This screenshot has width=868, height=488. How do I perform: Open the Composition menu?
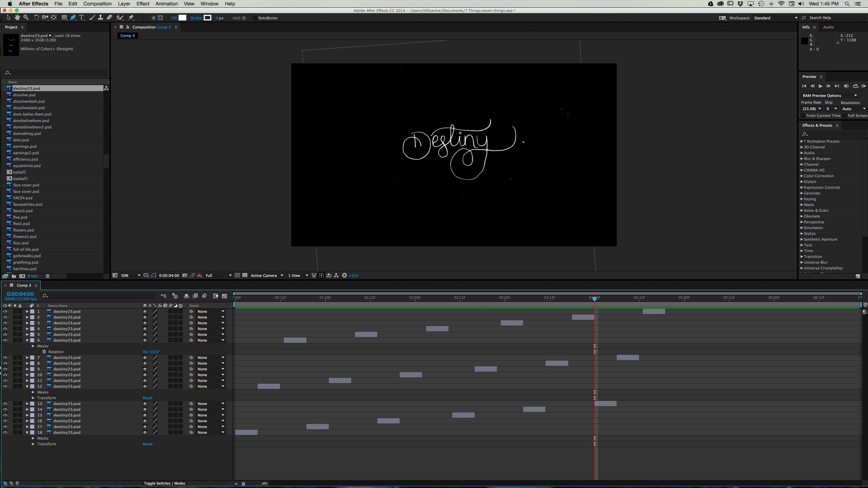point(97,4)
